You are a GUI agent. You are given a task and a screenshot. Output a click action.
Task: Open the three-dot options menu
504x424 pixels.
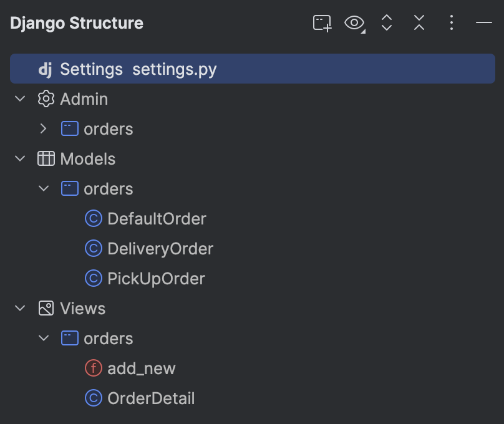451,23
